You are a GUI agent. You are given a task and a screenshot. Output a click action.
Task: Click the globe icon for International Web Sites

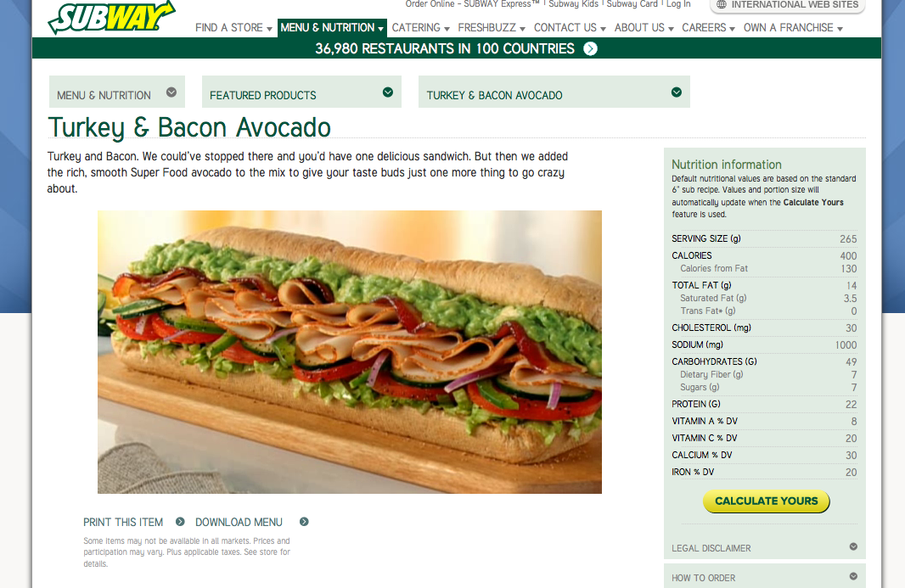[x=722, y=4]
